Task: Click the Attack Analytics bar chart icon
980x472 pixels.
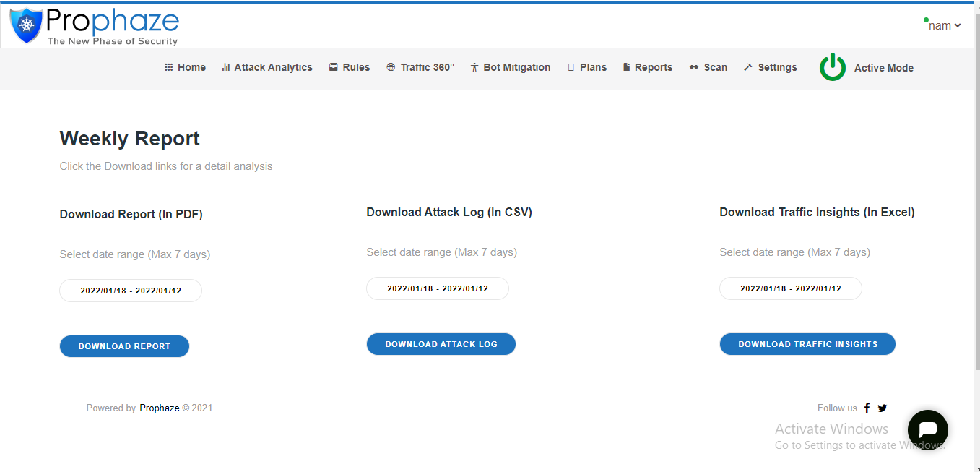Action: click(226, 67)
